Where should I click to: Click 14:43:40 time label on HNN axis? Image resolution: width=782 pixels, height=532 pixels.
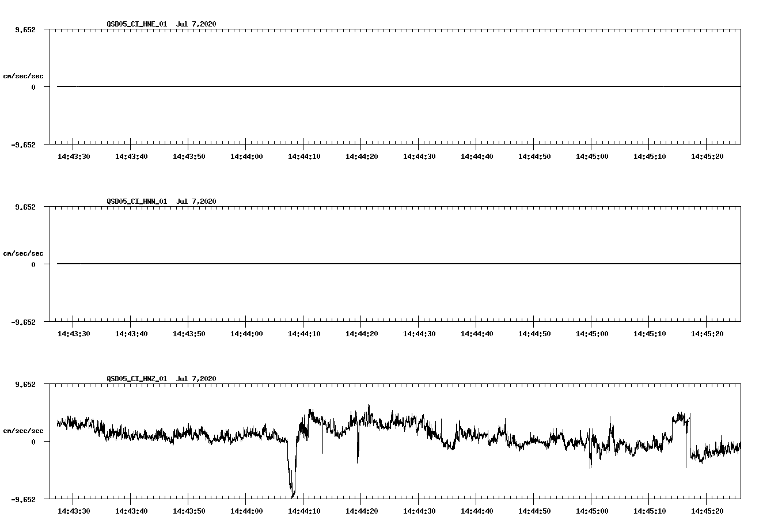(131, 334)
